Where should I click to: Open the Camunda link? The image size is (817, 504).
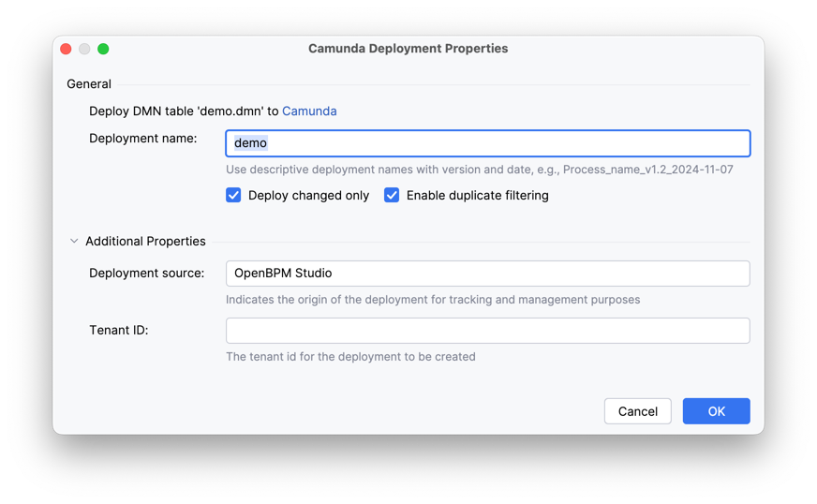click(309, 111)
